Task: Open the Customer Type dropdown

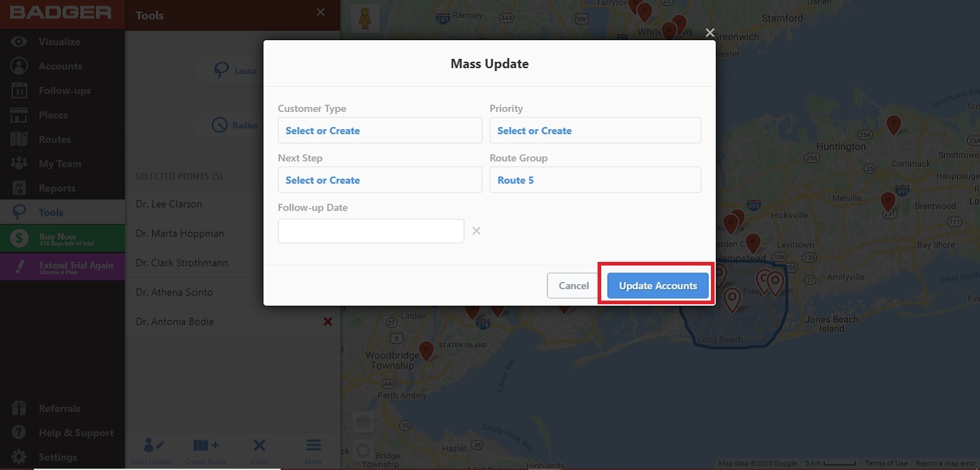Action: (x=380, y=131)
